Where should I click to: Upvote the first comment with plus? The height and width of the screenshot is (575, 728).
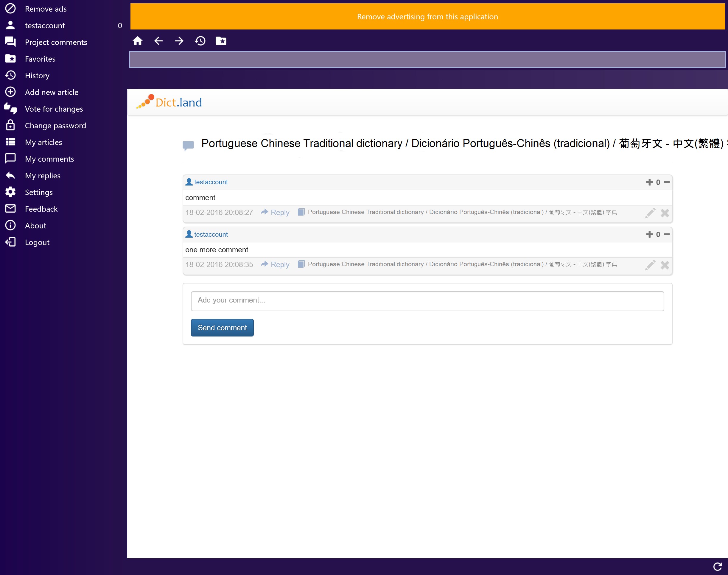coord(649,182)
